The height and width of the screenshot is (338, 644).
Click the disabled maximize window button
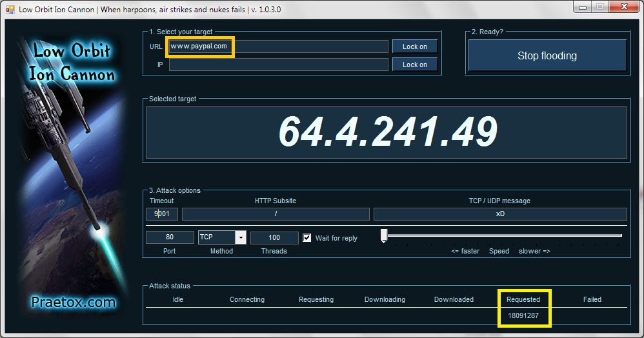point(599,7)
